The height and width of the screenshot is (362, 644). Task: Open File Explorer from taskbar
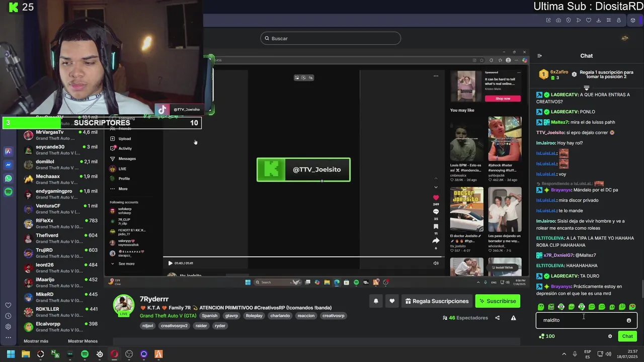26,354
